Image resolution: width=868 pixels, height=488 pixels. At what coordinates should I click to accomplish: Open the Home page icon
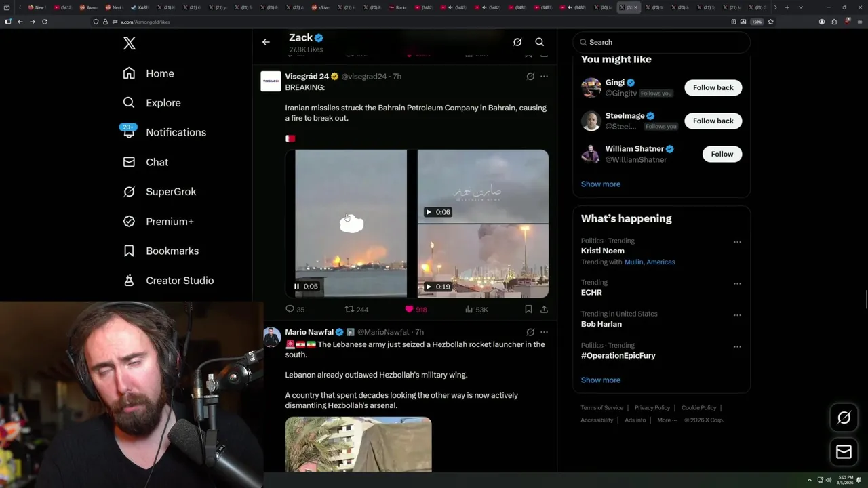[x=129, y=73]
